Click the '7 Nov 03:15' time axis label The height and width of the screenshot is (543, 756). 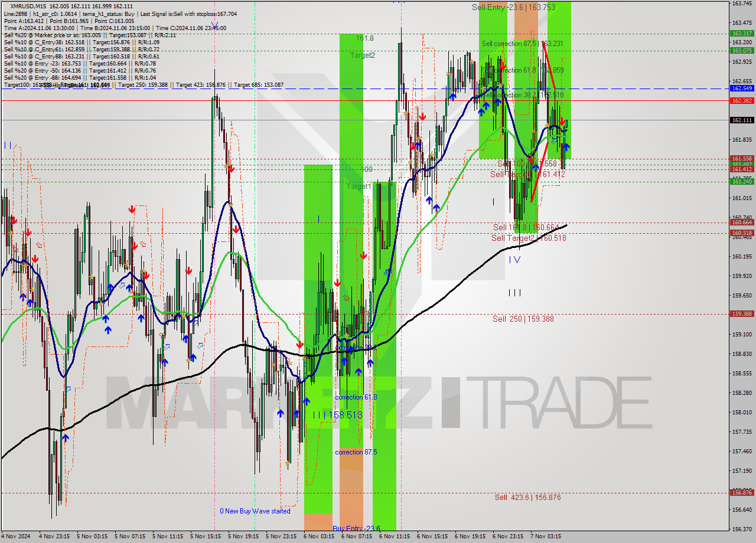point(546,537)
